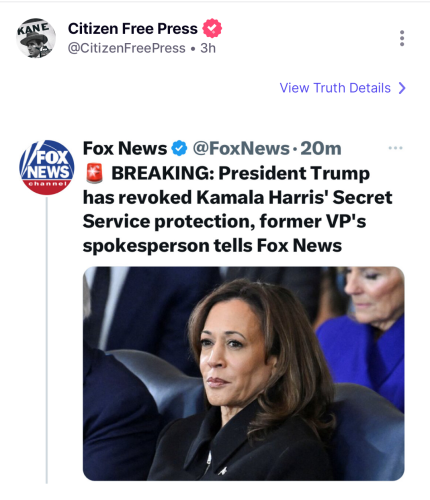Click the BREAKING: President Trump headline line
Image resolution: width=430 pixels, height=500 pixels.
click(x=241, y=173)
